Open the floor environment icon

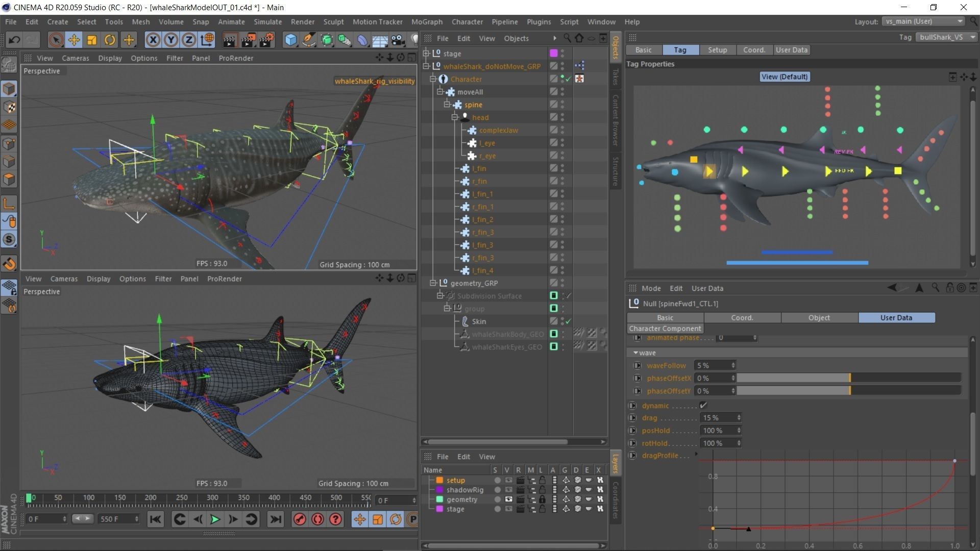(x=380, y=40)
